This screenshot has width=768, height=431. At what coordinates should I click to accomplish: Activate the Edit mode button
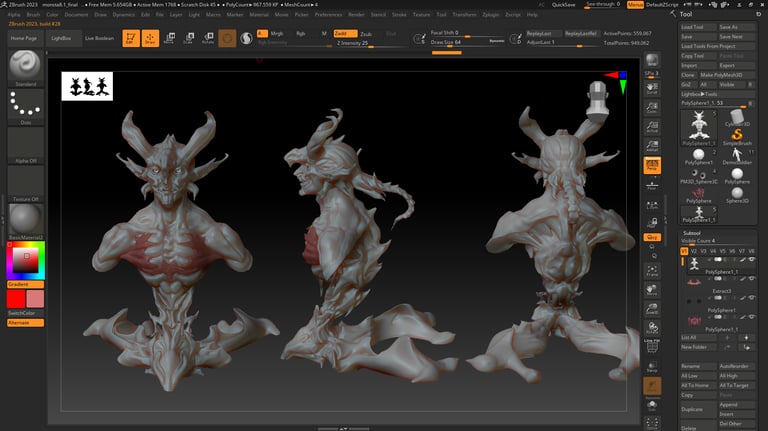click(131, 39)
